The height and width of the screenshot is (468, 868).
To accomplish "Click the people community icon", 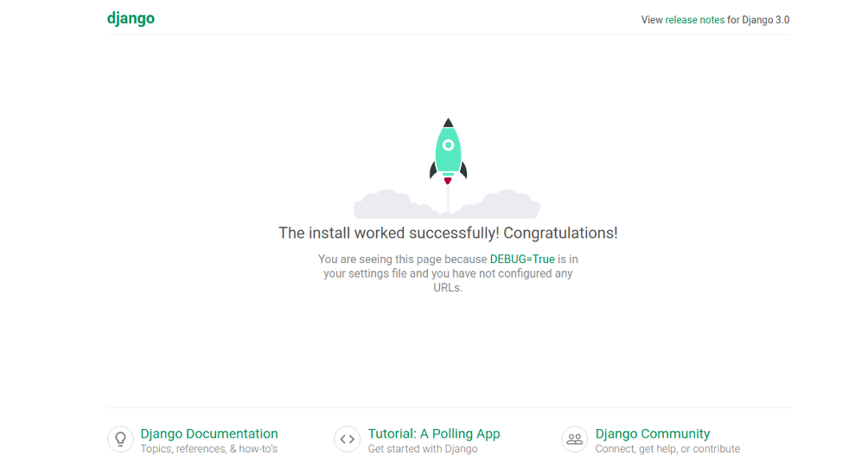I will 575,439.
